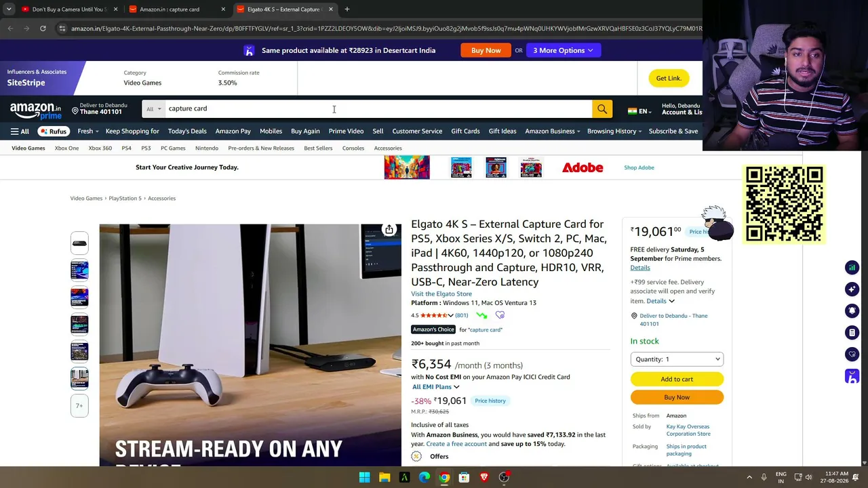Click the add-to-wishlist heart icon beside ratings
The image size is (868, 488).
(500, 315)
